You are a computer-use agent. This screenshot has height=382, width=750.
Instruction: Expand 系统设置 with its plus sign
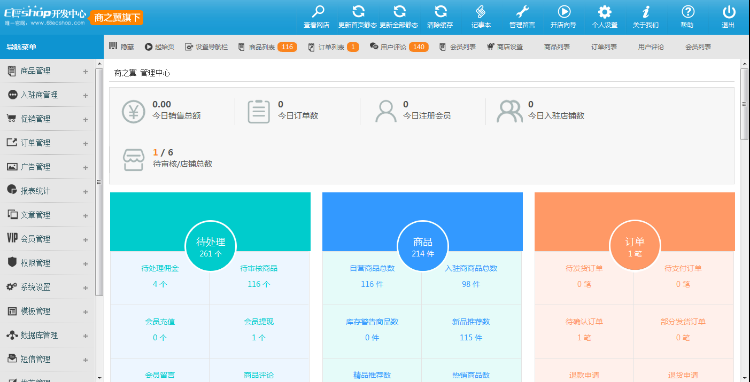[85, 287]
